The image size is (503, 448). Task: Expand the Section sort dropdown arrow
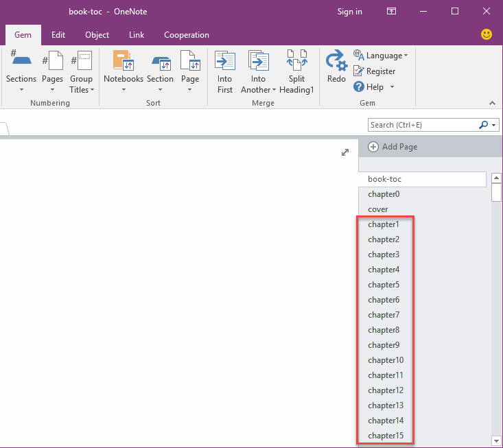[x=160, y=89]
